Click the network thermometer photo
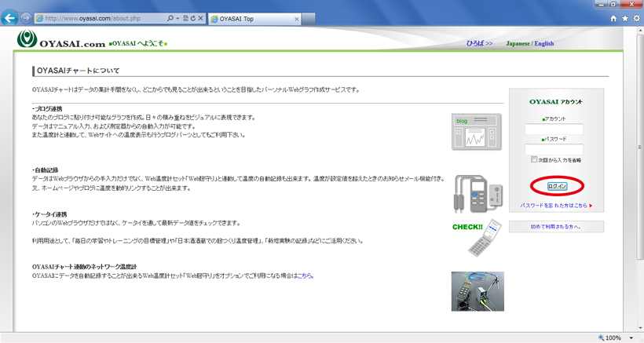This screenshot has width=644, height=343. [x=478, y=291]
